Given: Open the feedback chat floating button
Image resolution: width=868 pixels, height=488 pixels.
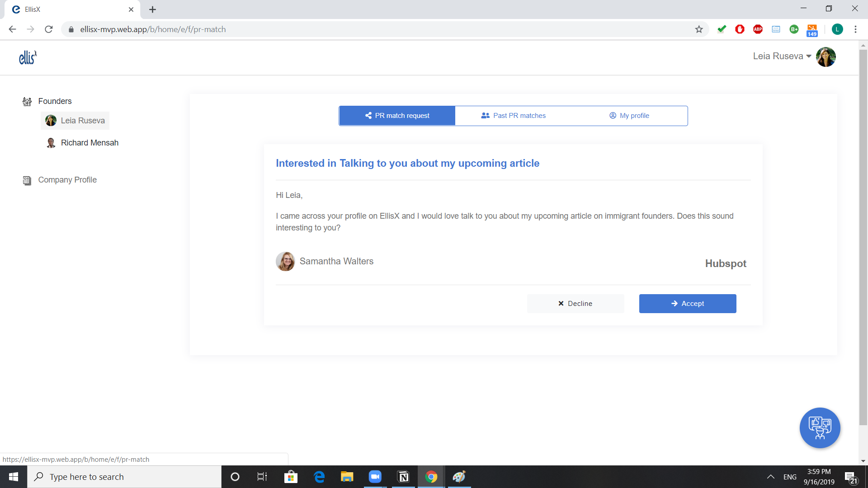Looking at the screenshot, I should click(x=819, y=427).
